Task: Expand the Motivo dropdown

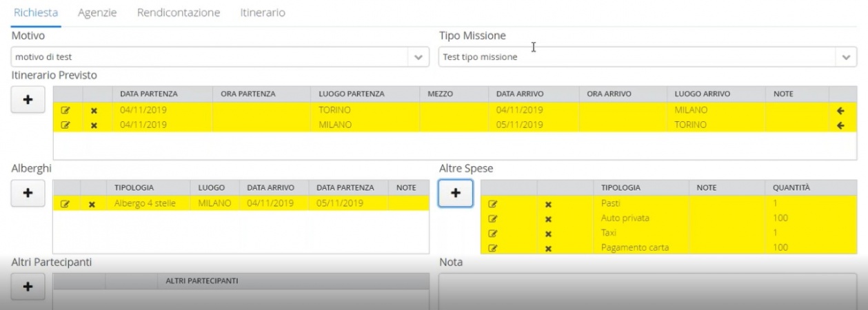Action: pyautogui.click(x=418, y=57)
